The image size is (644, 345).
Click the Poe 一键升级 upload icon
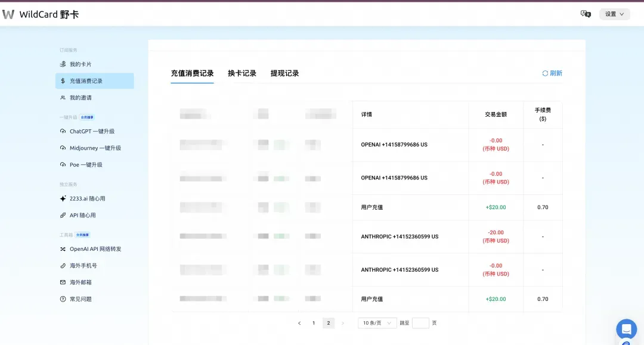[63, 164]
